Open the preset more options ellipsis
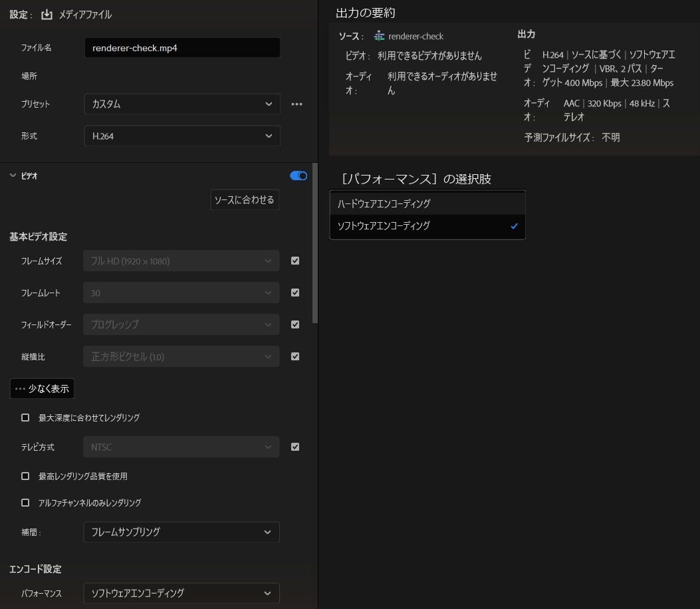700x609 pixels. point(297,104)
